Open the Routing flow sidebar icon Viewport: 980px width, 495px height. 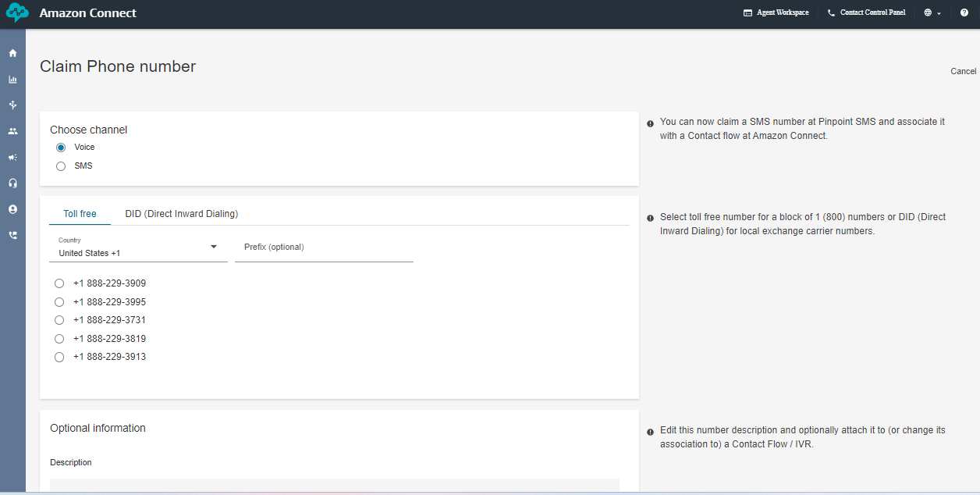pos(12,105)
